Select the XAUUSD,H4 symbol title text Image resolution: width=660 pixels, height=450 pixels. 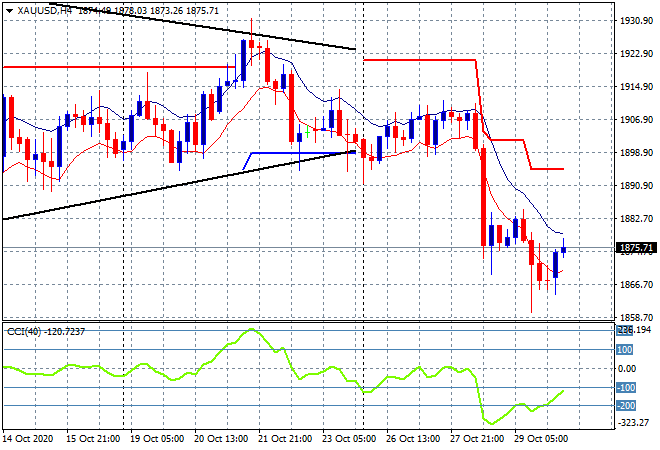coord(45,11)
